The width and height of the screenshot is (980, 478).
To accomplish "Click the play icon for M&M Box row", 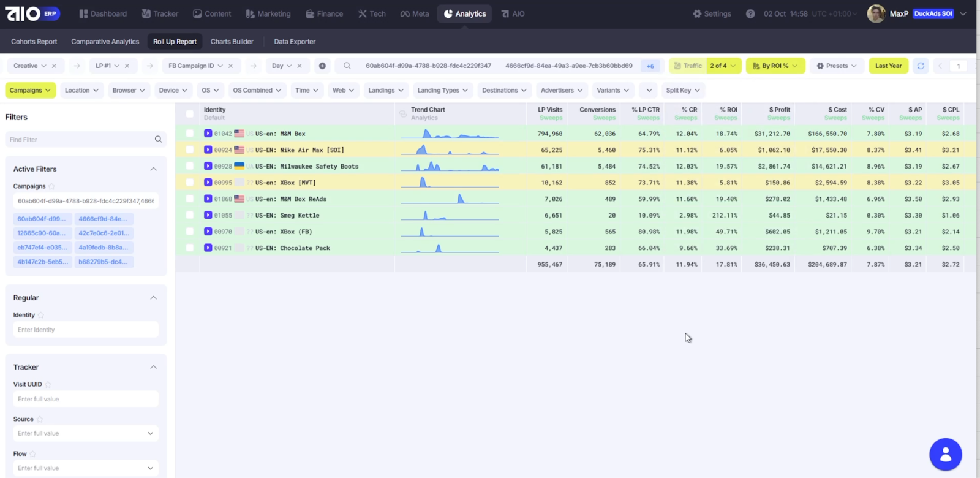I will click(x=208, y=134).
